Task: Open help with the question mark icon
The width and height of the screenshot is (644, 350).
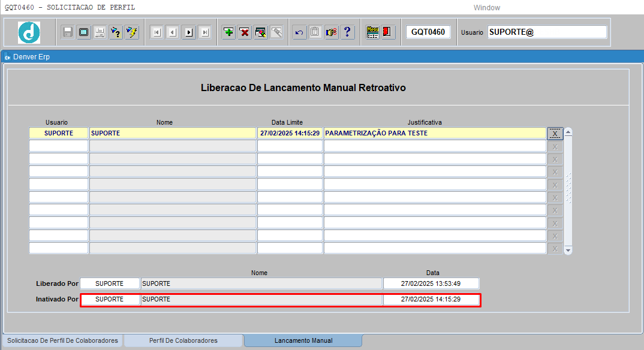Action: [x=347, y=32]
